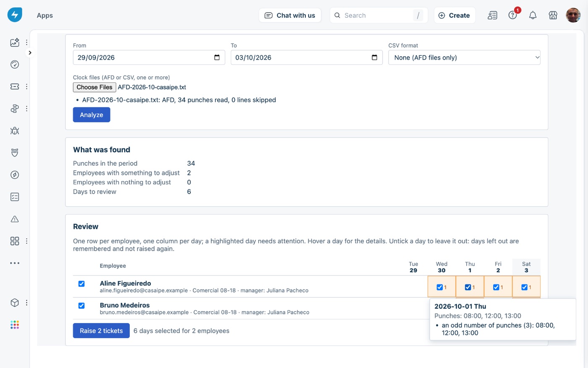Open the person list icon beside Create
588x368 pixels.
(x=492, y=16)
